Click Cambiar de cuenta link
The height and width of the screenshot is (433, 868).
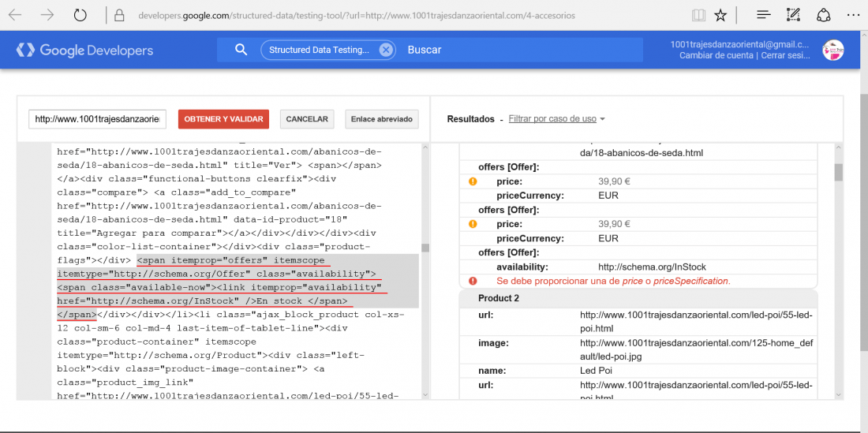click(716, 55)
